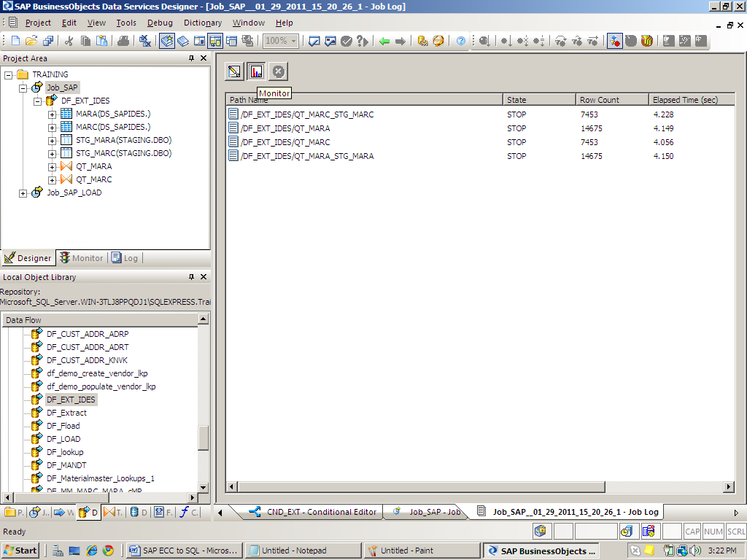This screenshot has width=747, height=560.
Task: Click the Close All Windows icon
Action: pyautogui.click(x=145, y=41)
